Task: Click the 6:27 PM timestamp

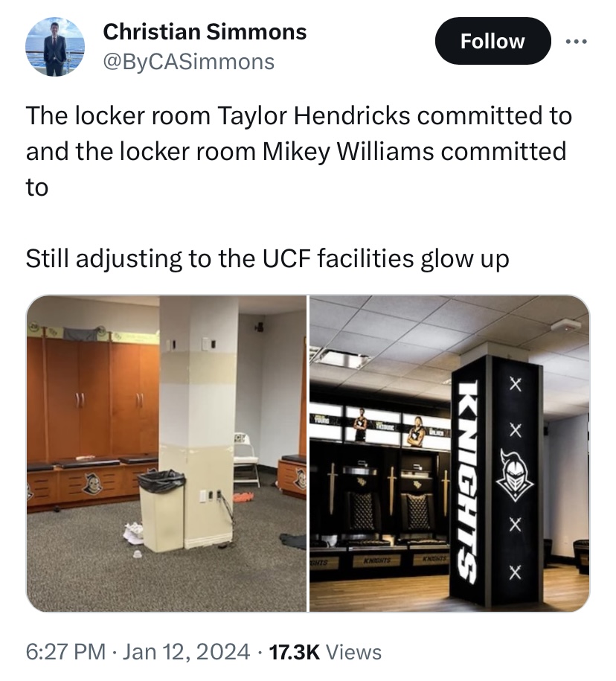Action: point(65,651)
